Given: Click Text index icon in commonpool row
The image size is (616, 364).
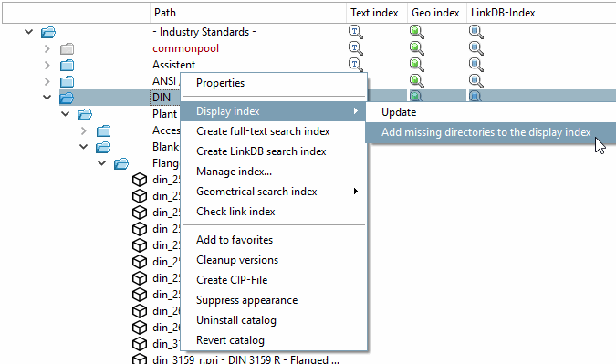Looking at the screenshot, I should coord(356,48).
